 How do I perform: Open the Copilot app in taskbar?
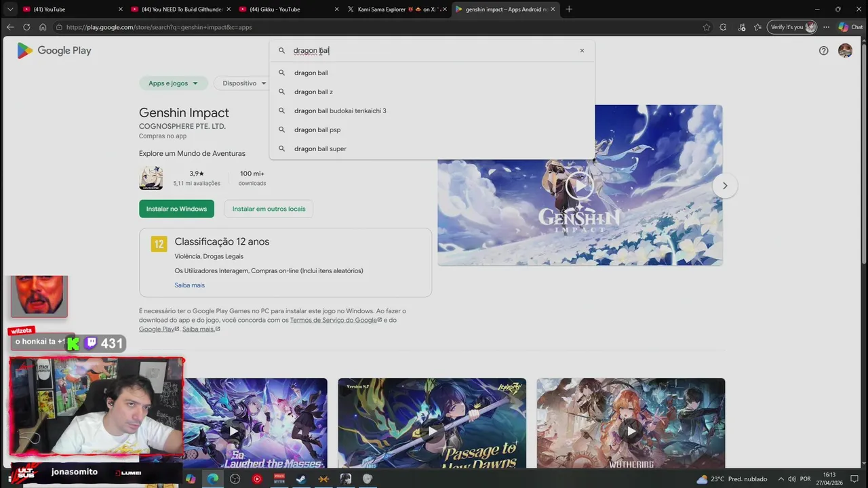[191, 479]
